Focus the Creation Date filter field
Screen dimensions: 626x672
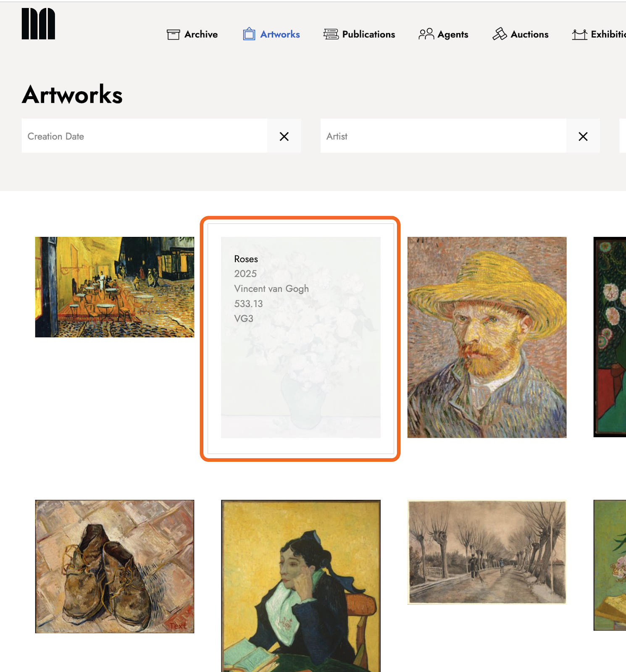pyautogui.click(x=144, y=136)
